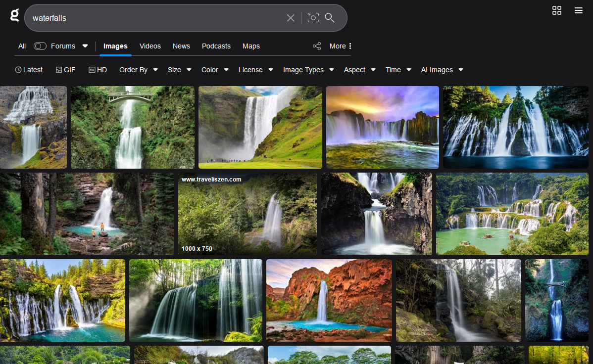Open the apps grid icon
Image resolution: width=593 pixels, height=364 pixels.
(x=557, y=10)
